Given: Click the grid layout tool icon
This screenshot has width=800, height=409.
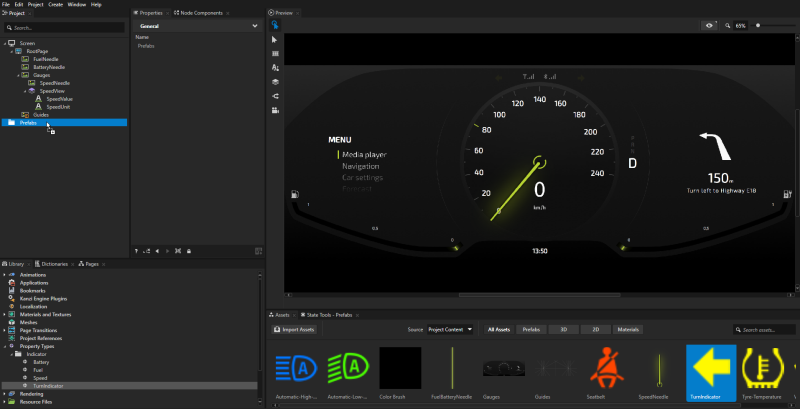Looking at the screenshot, I should pos(275,53).
